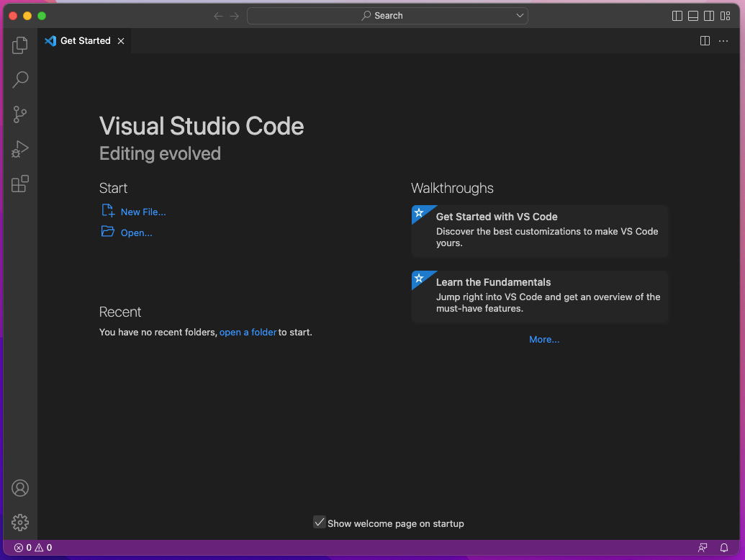The width and height of the screenshot is (745, 560).
Task: Open the Customize Layout icon
Action: tap(725, 16)
